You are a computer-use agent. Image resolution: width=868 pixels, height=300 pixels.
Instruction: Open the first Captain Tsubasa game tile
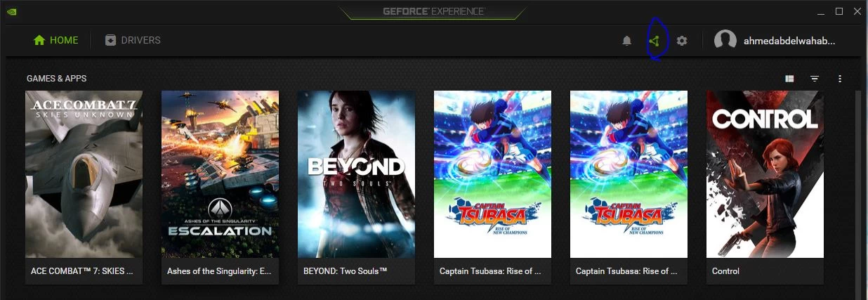(x=492, y=187)
